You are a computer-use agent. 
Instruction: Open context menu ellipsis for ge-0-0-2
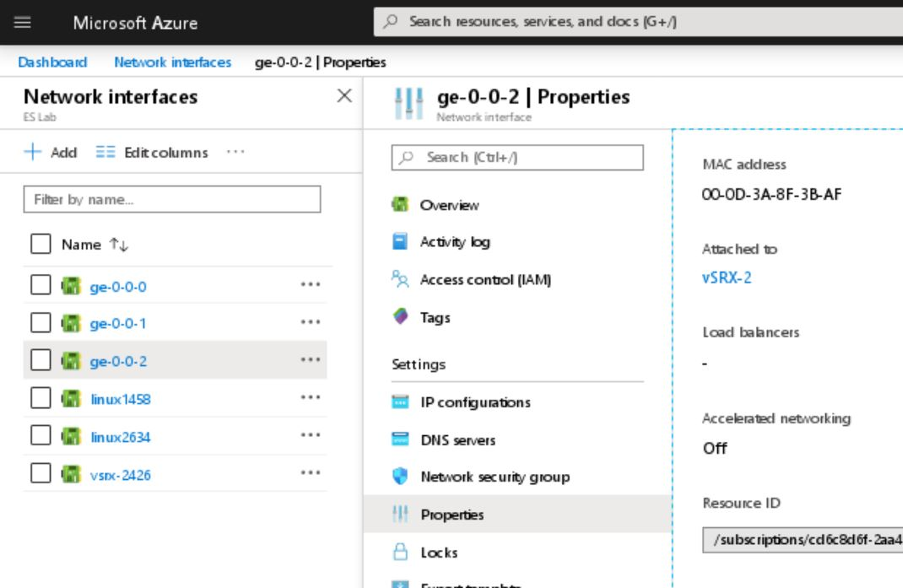click(x=311, y=360)
